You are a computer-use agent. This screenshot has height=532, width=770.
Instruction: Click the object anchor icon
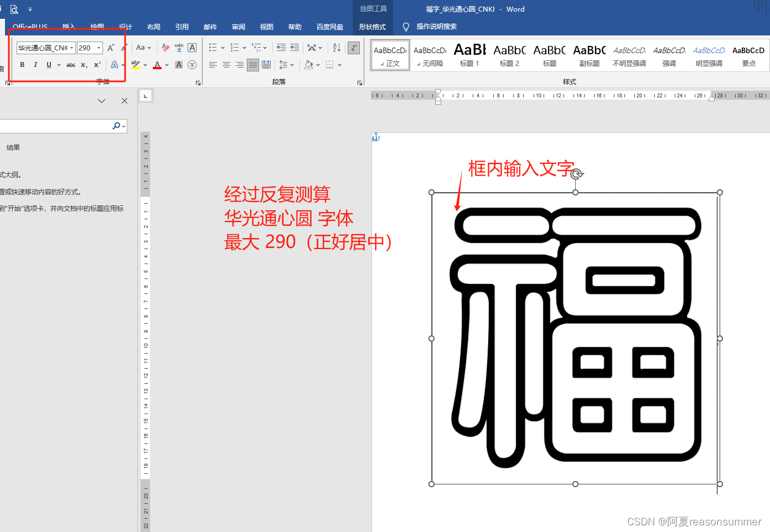pos(376,137)
